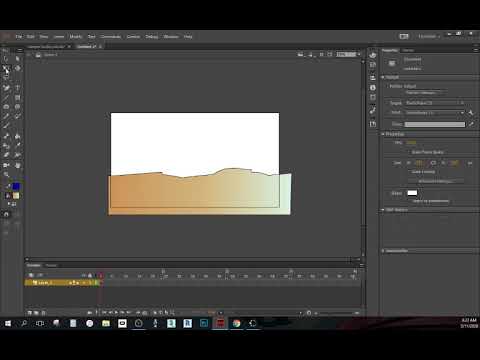This screenshot has height=360, width=480.
Task: Toggle Clip content outside stage icon
Action: point(330,55)
